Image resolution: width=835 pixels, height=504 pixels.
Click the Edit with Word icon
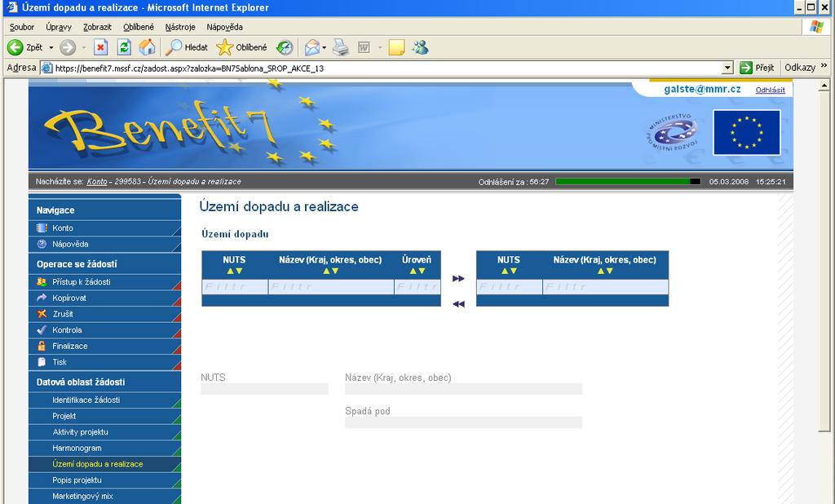tap(364, 47)
